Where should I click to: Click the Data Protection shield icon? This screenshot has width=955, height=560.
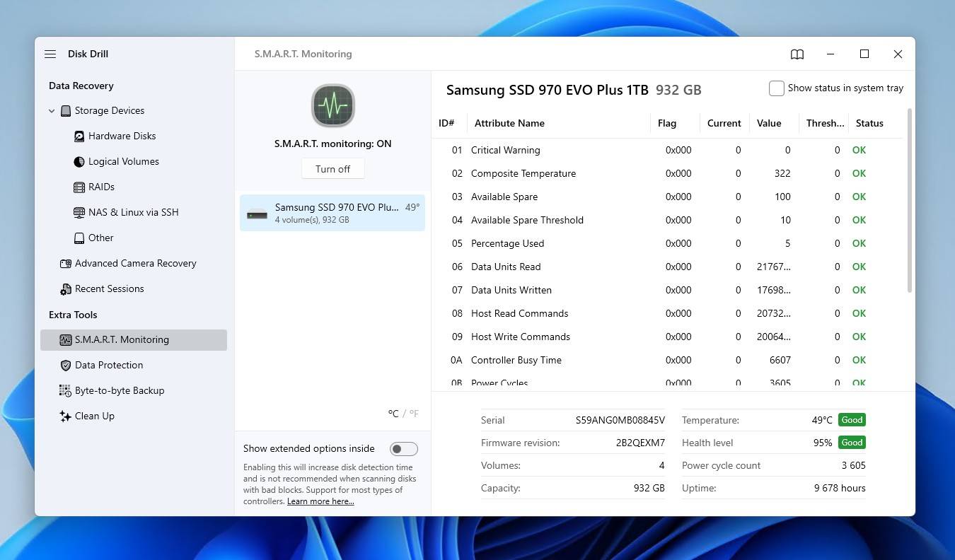[x=66, y=365]
